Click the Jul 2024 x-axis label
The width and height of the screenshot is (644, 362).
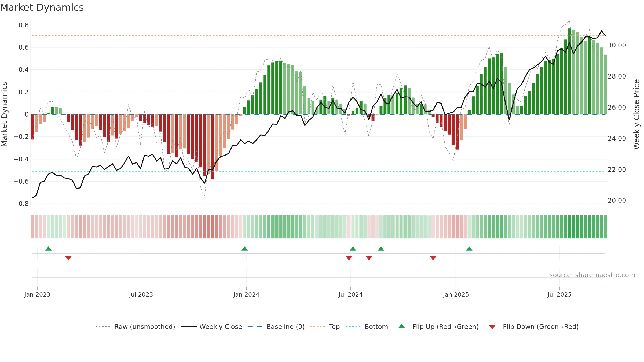(x=350, y=294)
